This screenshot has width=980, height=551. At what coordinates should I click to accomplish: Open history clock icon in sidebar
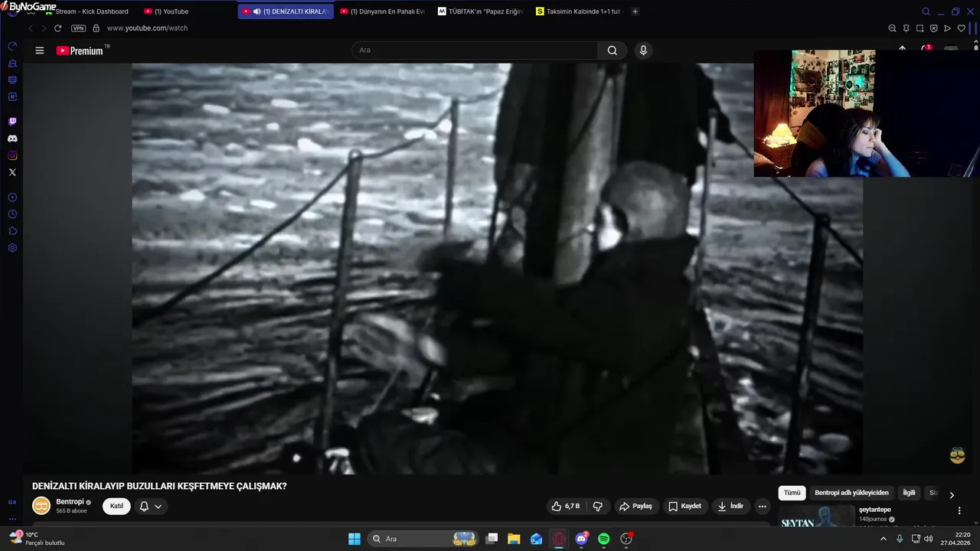tap(12, 214)
